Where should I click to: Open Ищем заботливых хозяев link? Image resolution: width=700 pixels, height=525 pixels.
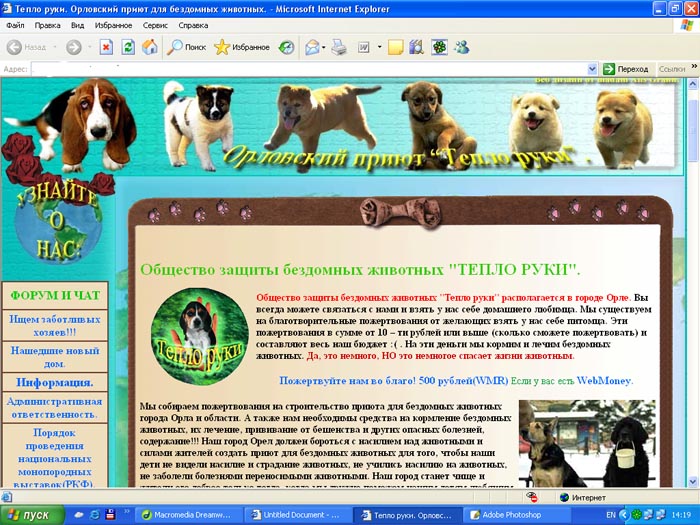(55, 325)
